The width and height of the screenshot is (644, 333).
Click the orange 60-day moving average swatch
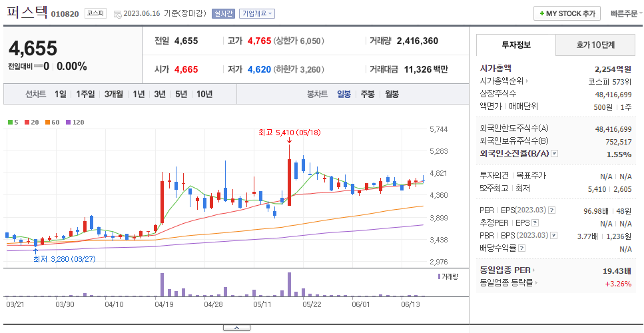(x=47, y=122)
